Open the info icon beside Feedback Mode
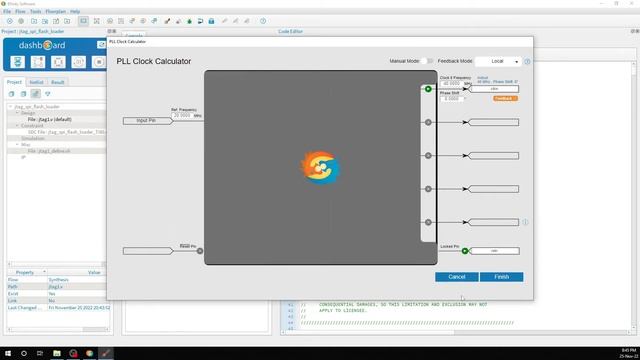The image size is (640, 360). click(x=527, y=61)
